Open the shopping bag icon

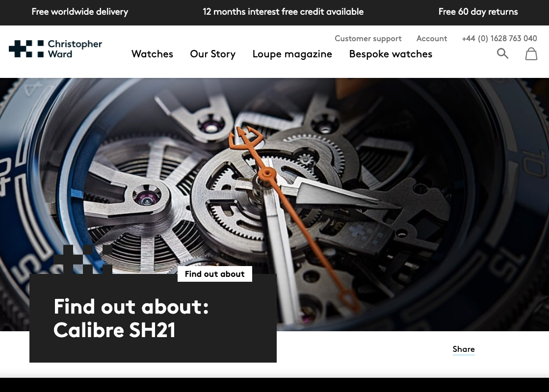click(x=531, y=54)
